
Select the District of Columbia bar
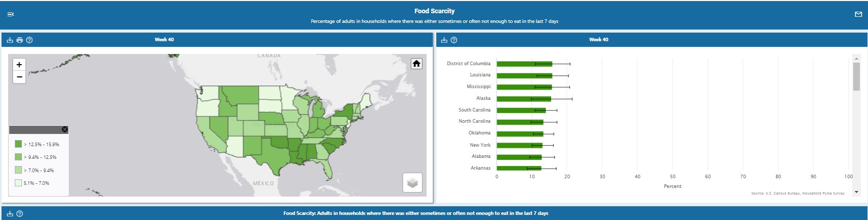click(x=524, y=64)
